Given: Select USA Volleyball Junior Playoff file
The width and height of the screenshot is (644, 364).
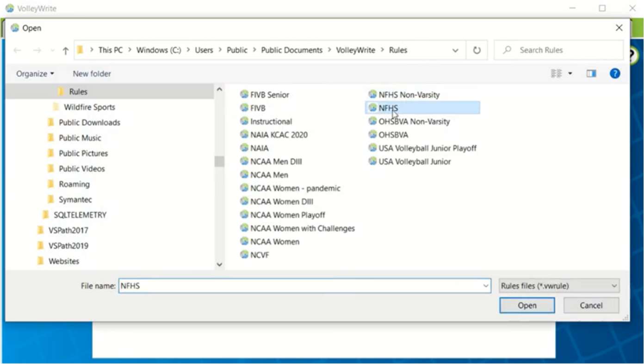Looking at the screenshot, I should click(x=422, y=148).
